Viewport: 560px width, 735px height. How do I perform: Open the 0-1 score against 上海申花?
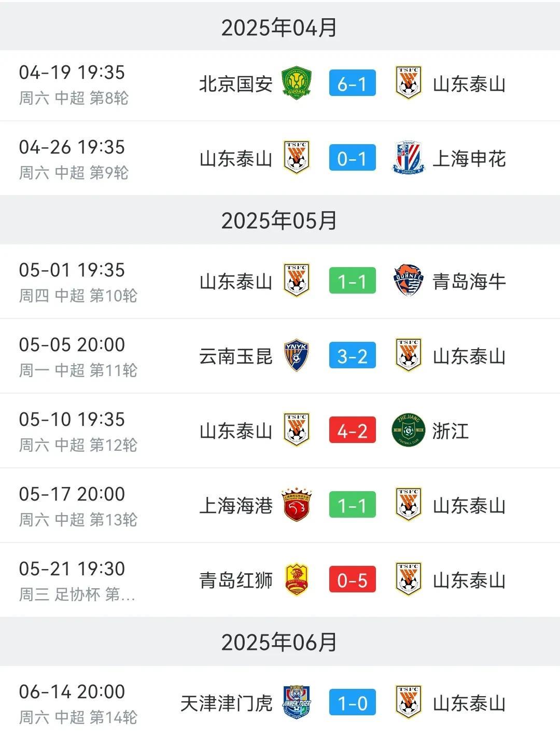click(x=352, y=158)
